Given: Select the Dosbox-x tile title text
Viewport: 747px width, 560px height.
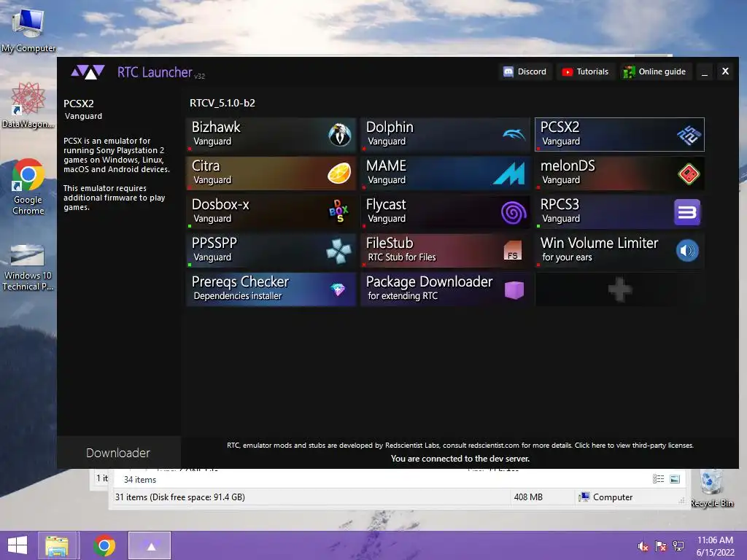Looking at the screenshot, I should click(x=220, y=204).
